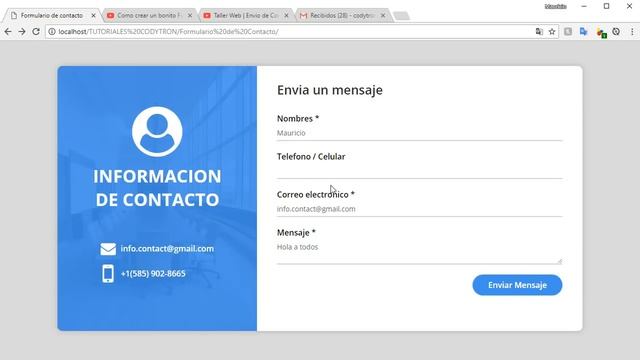Viewport: 640px width, 360px height.
Task: Click the Correo electronico * label
Action: (316, 195)
